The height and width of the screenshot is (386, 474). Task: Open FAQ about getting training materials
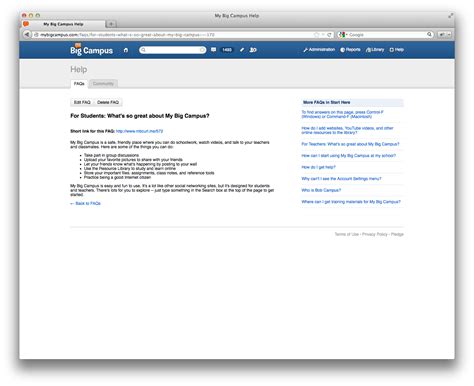tap(351, 202)
